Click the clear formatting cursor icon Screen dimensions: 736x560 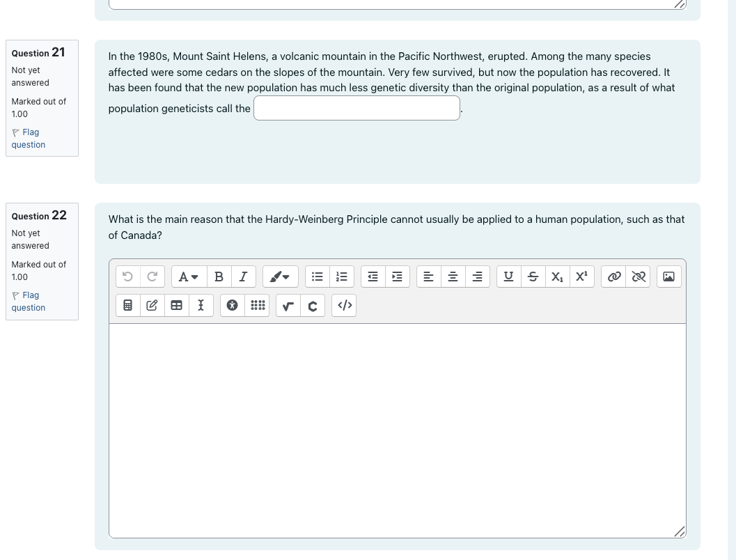click(201, 306)
